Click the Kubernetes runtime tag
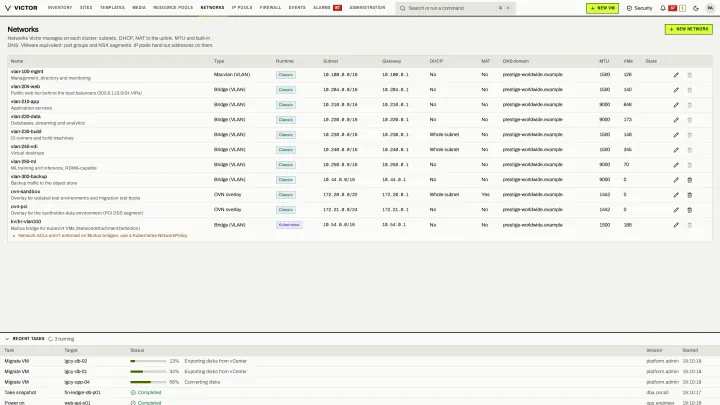 click(x=289, y=225)
